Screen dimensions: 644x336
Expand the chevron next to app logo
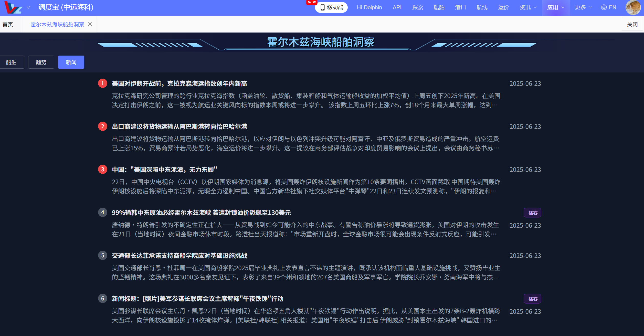click(28, 7)
